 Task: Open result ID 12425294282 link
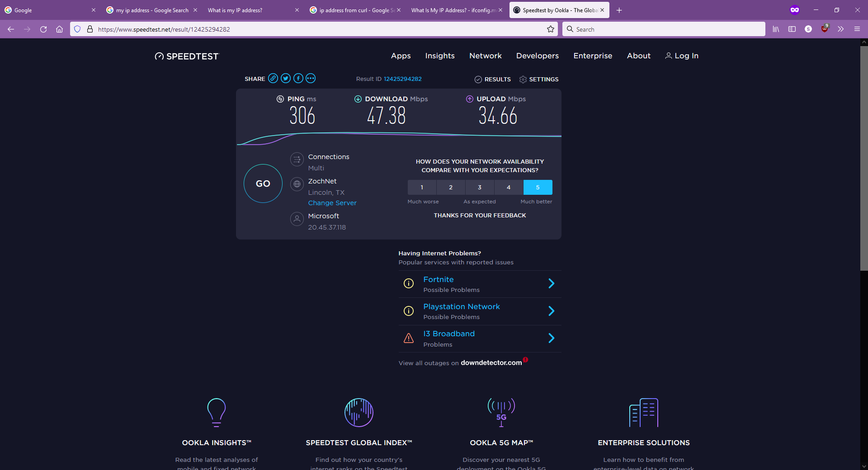[x=402, y=79]
